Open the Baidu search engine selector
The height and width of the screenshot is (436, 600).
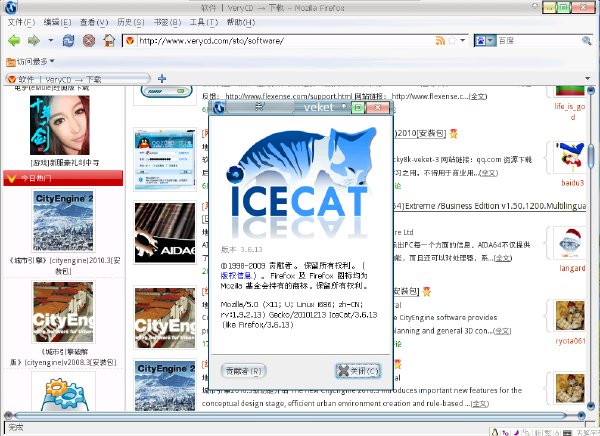485,40
